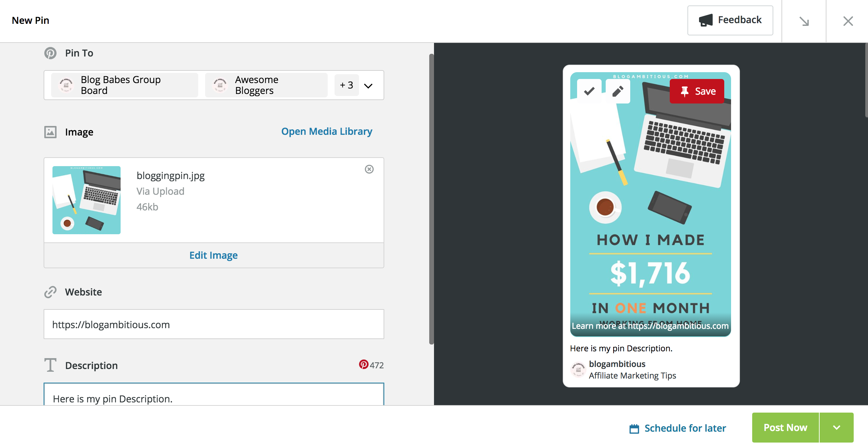Click the image panel icon
This screenshot has height=448, width=868.
(x=50, y=131)
